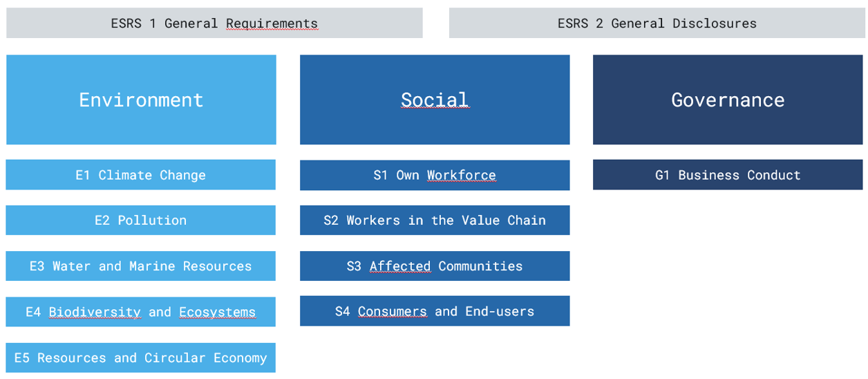Click E3 Water and Marine Resources

coord(141,266)
